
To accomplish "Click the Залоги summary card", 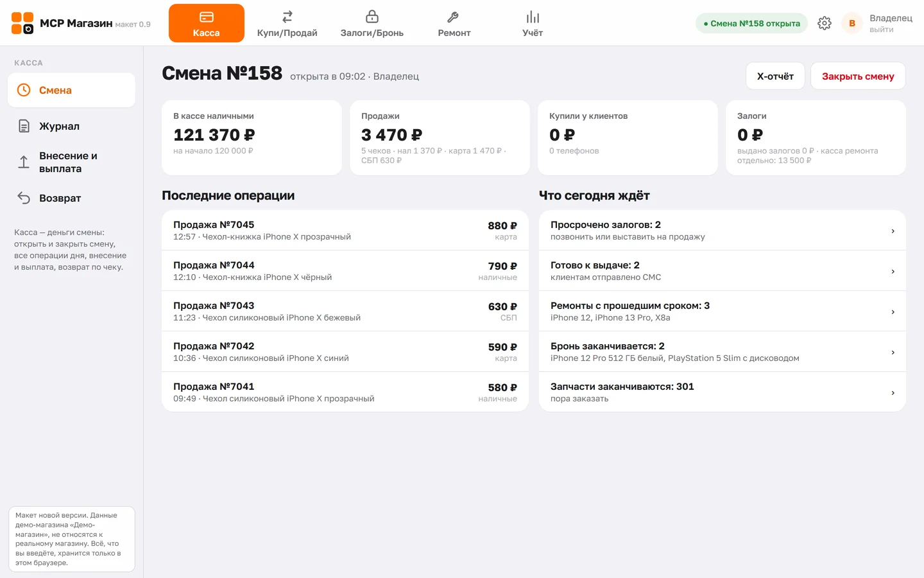I will point(816,137).
